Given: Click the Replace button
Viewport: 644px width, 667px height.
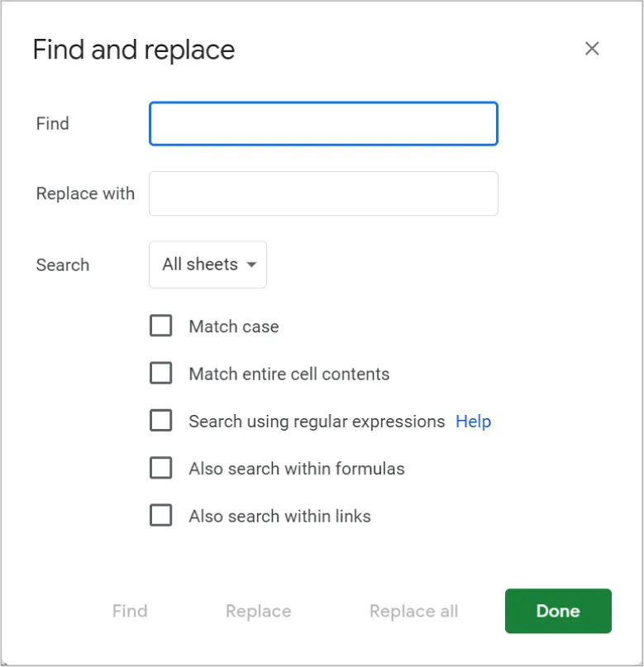Looking at the screenshot, I should (x=257, y=611).
